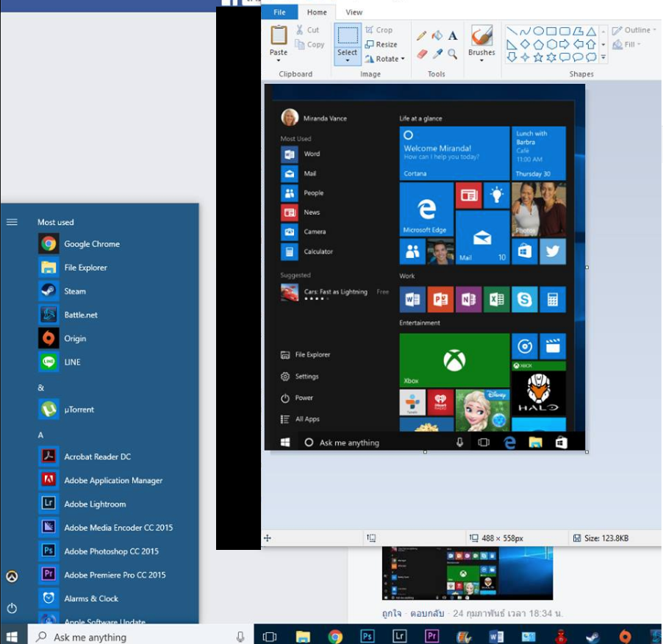Choose the Fill with color bucket tool

[x=437, y=35]
